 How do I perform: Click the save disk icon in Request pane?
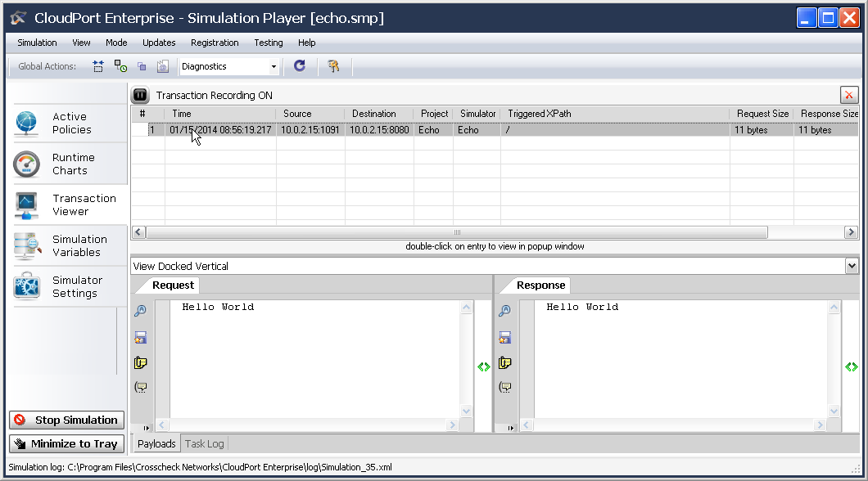click(141, 337)
